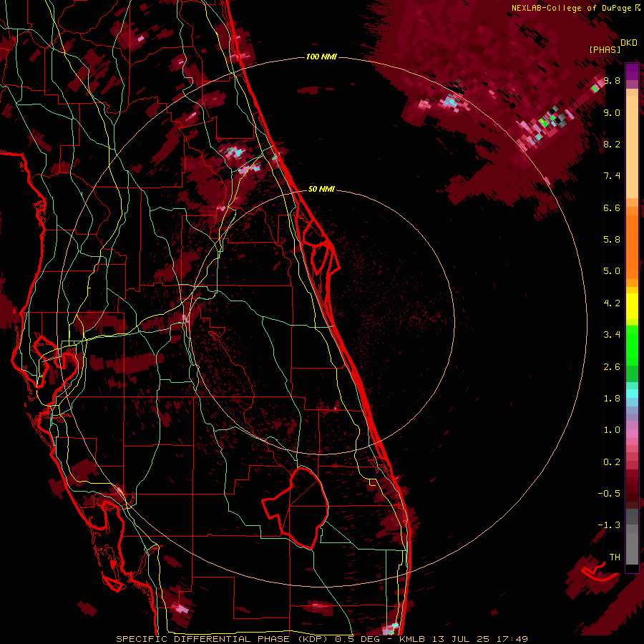Click the 1.0 legend value
The width and height of the screenshot is (644, 644).
(x=612, y=430)
